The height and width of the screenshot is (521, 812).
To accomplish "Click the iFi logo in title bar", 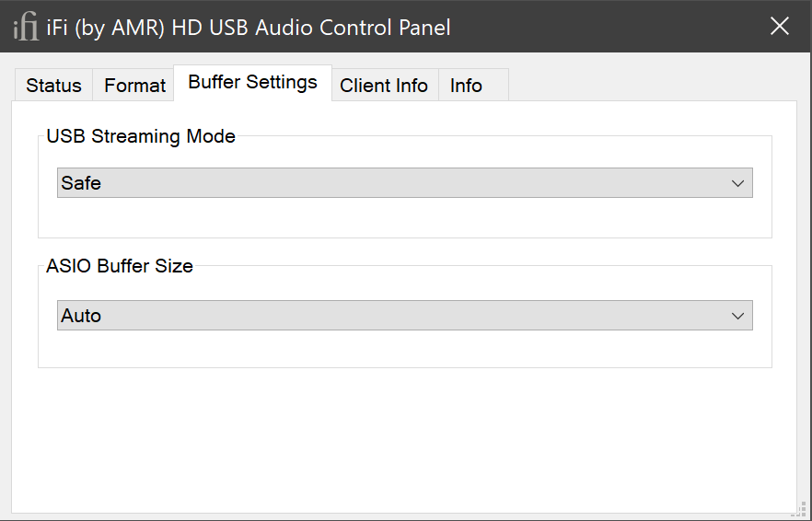I will coord(25,28).
